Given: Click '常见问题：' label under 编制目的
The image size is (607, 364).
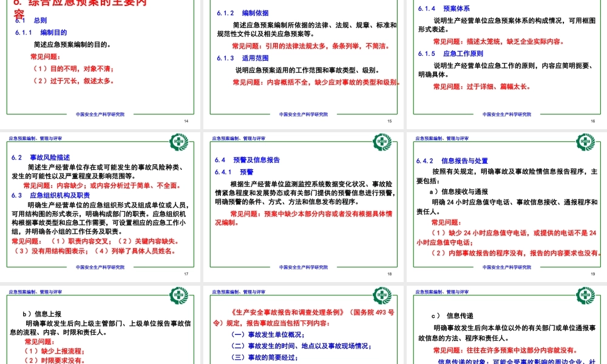Looking at the screenshot, I should tap(46, 57).
